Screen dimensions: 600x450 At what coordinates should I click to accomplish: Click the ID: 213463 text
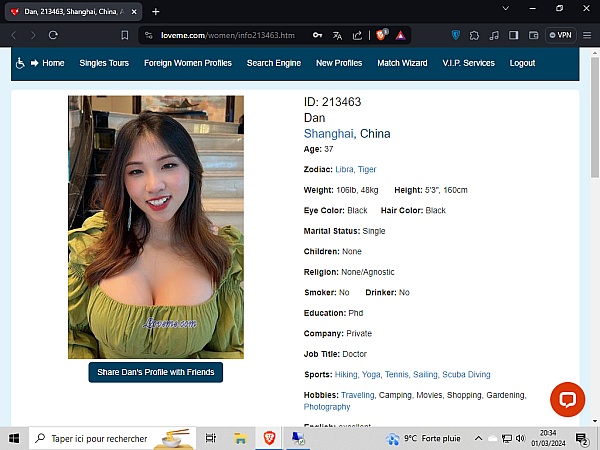tap(333, 102)
